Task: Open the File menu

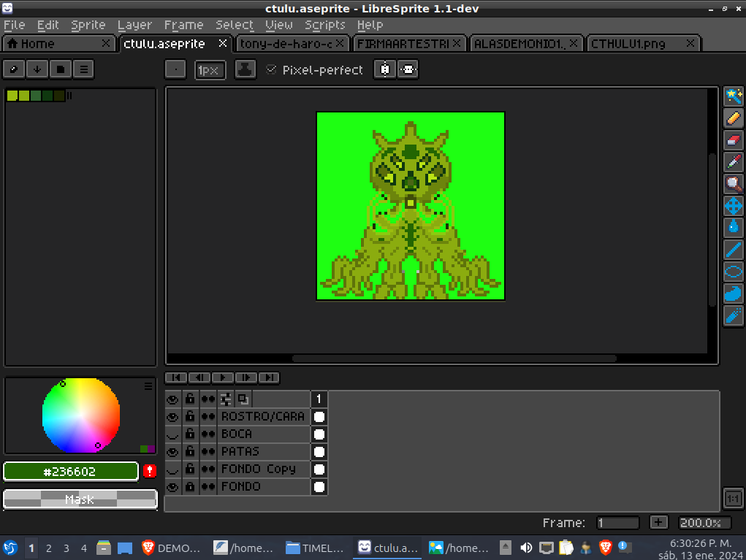Action: pos(15,25)
